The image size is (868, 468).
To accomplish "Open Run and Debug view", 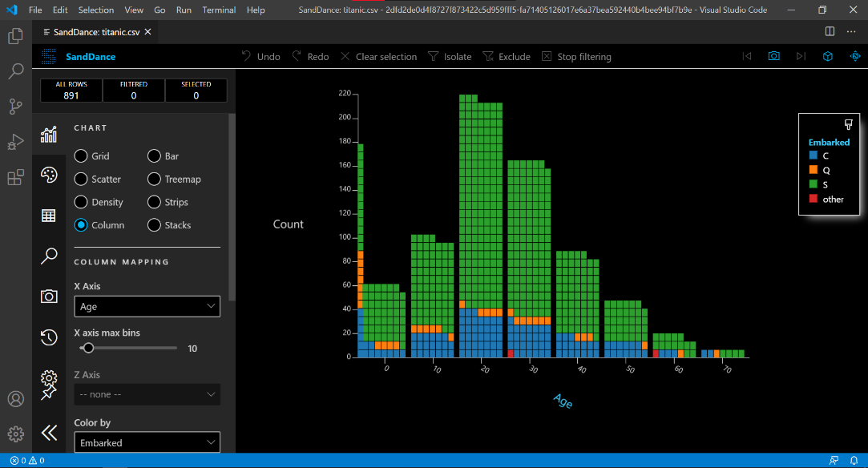I will pos(15,142).
